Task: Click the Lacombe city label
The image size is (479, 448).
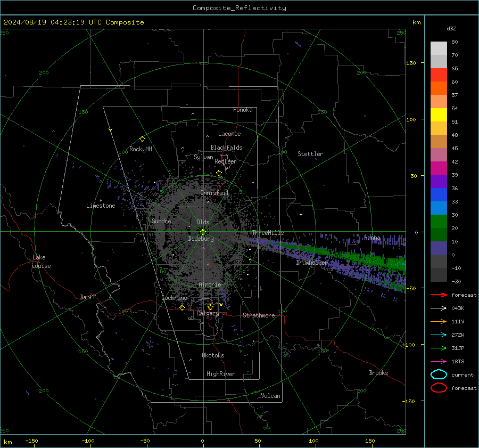Action: (229, 134)
